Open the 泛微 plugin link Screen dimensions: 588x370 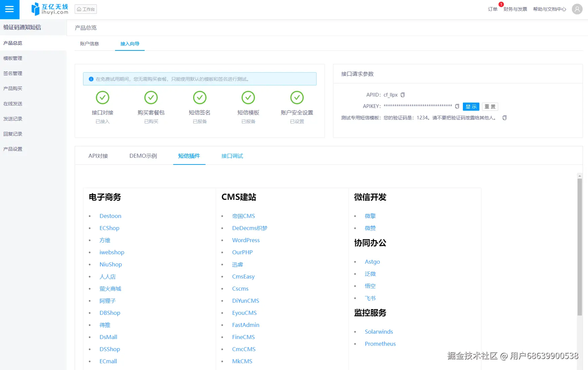370,274
